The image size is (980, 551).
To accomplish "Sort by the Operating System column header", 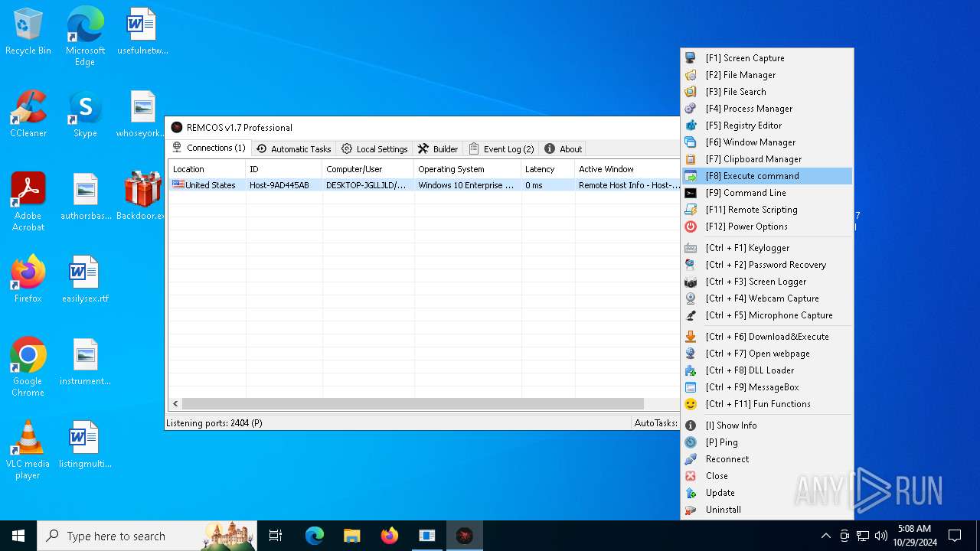I will coord(467,169).
